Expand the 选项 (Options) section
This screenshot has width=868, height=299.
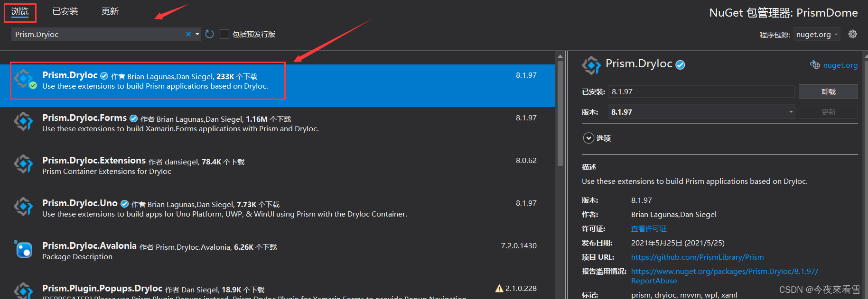click(x=588, y=138)
